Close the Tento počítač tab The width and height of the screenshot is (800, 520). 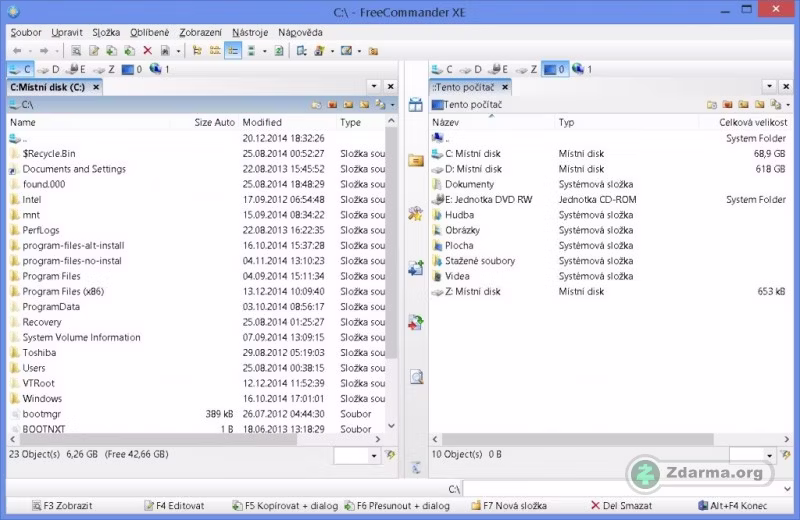[505, 87]
